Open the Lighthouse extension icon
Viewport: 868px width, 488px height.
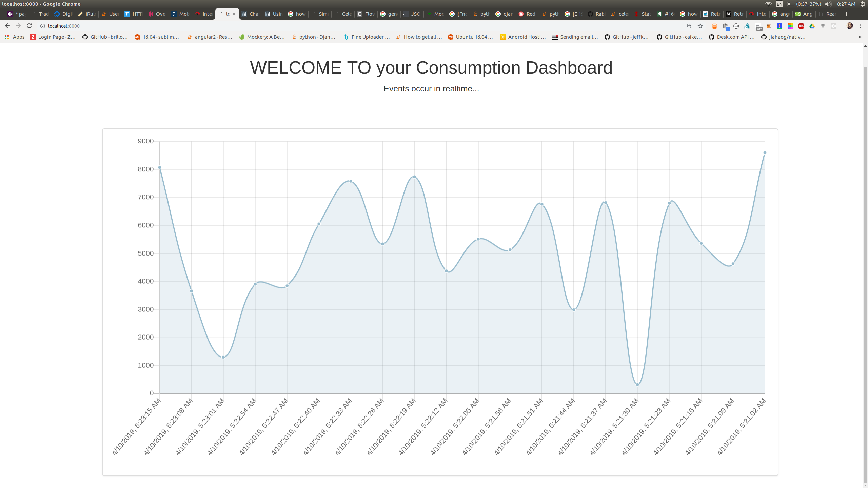(780, 26)
